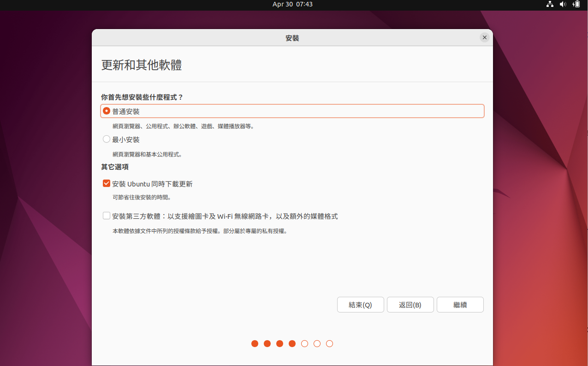Click the 其它選項 section label
The height and width of the screenshot is (366, 588).
pyautogui.click(x=115, y=167)
